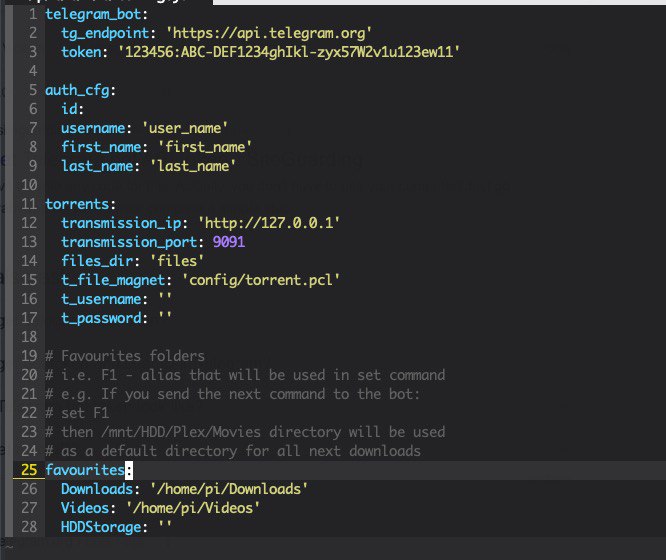Click the empty quotes after HDDStorage
666x560 pixels.
pyautogui.click(x=165, y=525)
